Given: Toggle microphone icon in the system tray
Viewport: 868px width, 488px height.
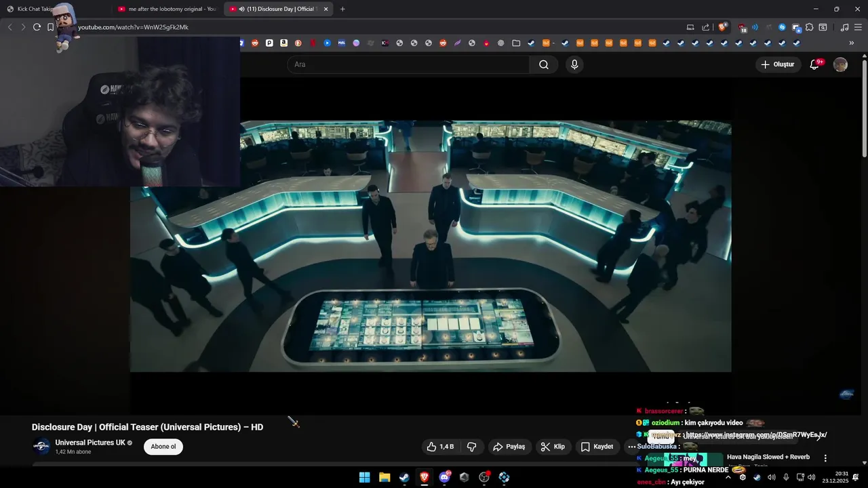Looking at the screenshot, I should [x=785, y=477].
